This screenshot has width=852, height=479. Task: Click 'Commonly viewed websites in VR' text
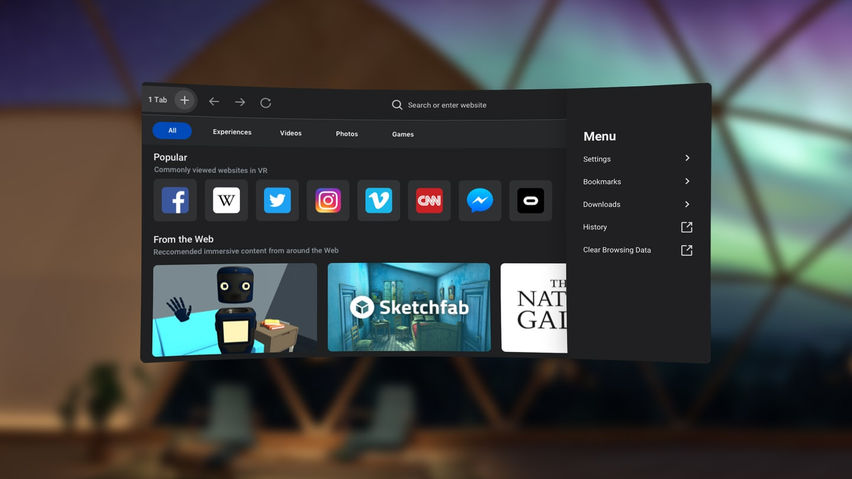pos(210,170)
